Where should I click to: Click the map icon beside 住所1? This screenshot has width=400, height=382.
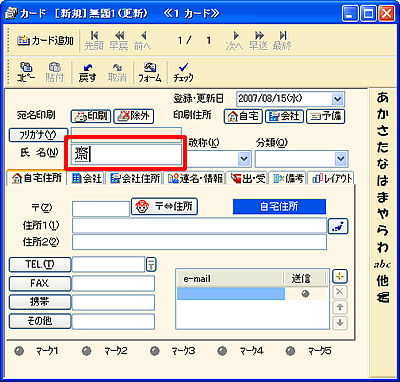pos(338,226)
